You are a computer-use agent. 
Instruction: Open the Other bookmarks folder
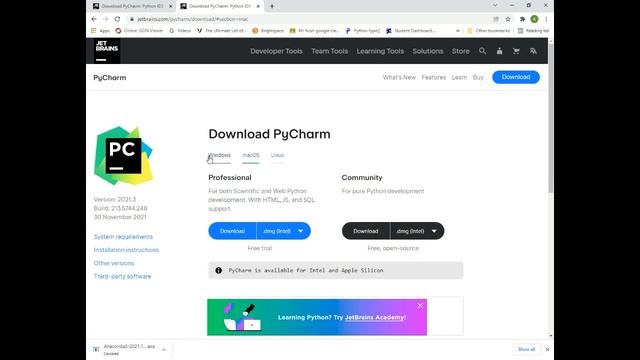point(489,31)
